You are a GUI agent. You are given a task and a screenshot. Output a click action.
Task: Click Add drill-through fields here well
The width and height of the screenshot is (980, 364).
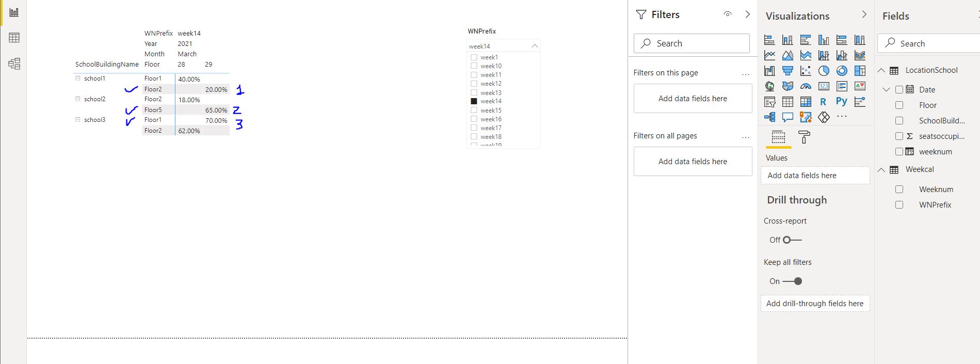(x=815, y=304)
